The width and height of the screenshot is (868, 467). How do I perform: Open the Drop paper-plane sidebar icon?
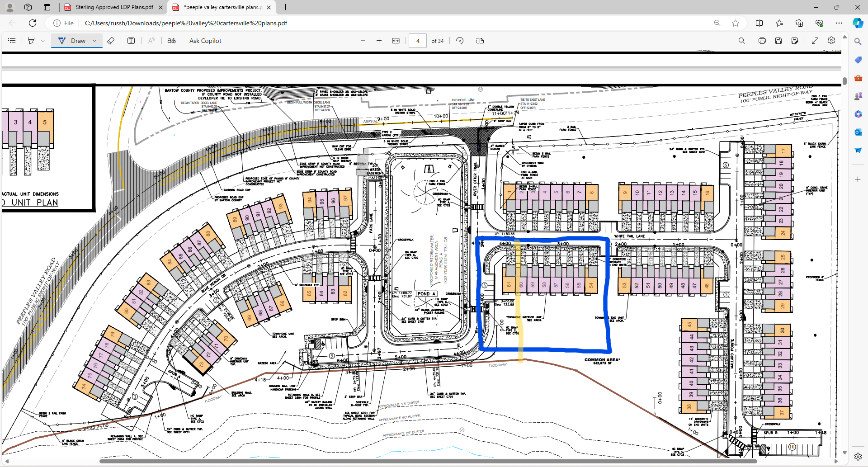pyautogui.click(x=858, y=150)
